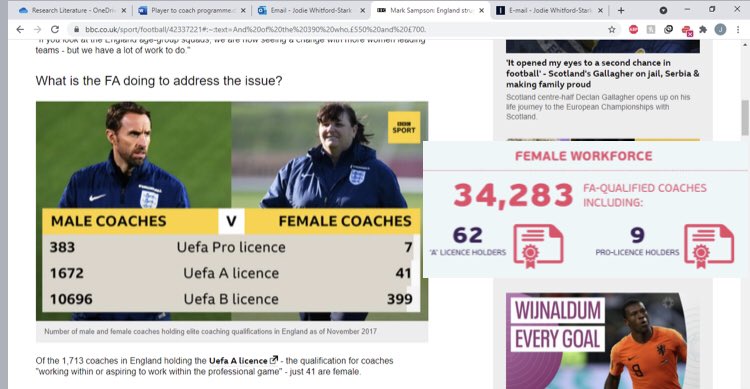Select the Mark Sampson England tab
The height and width of the screenshot is (389, 750).
click(430, 10)
